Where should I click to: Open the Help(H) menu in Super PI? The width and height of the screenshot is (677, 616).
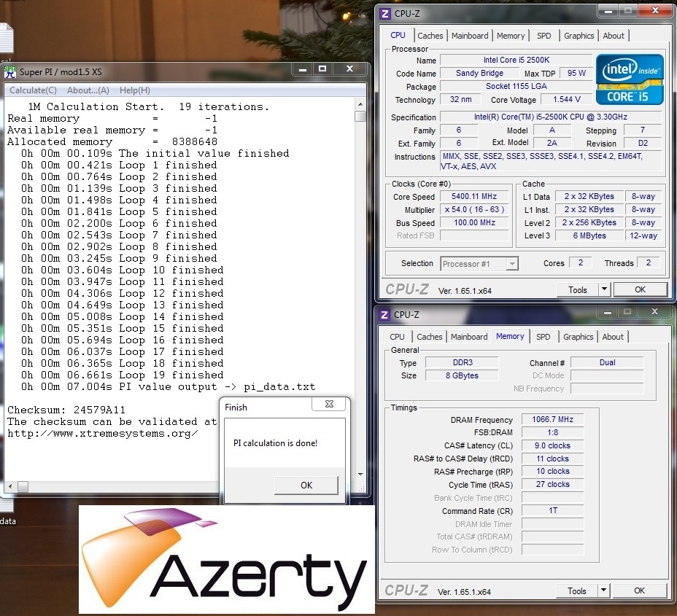pos(135,90)
